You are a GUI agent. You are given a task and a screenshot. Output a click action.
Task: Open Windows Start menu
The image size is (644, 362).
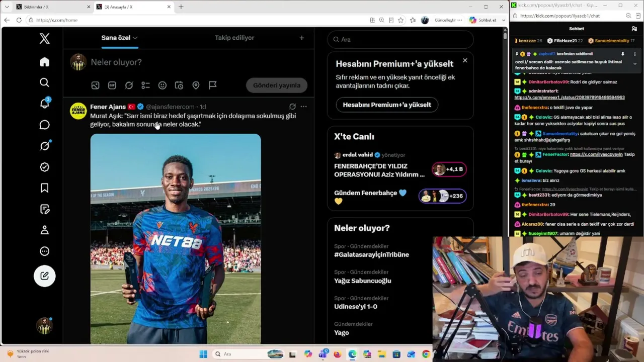[203, 354]
